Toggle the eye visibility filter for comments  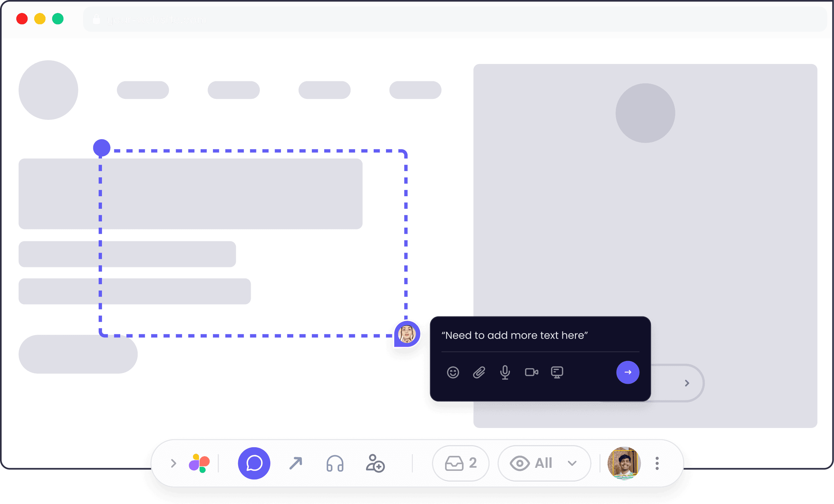(x=520, y=464)
